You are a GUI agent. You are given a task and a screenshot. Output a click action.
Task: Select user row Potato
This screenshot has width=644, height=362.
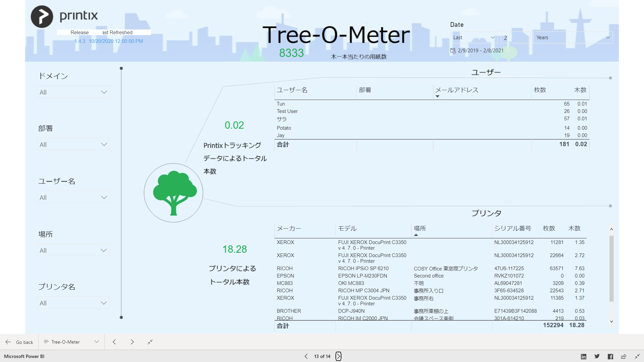[x=432, y=128]
